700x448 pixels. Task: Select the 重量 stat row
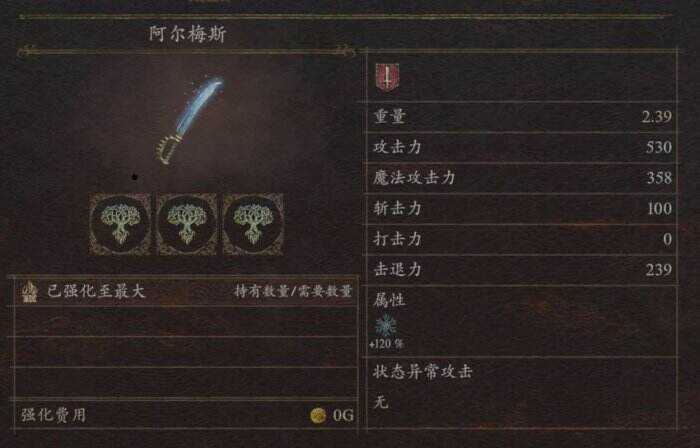pyautogui.click(x=521, y=117)
